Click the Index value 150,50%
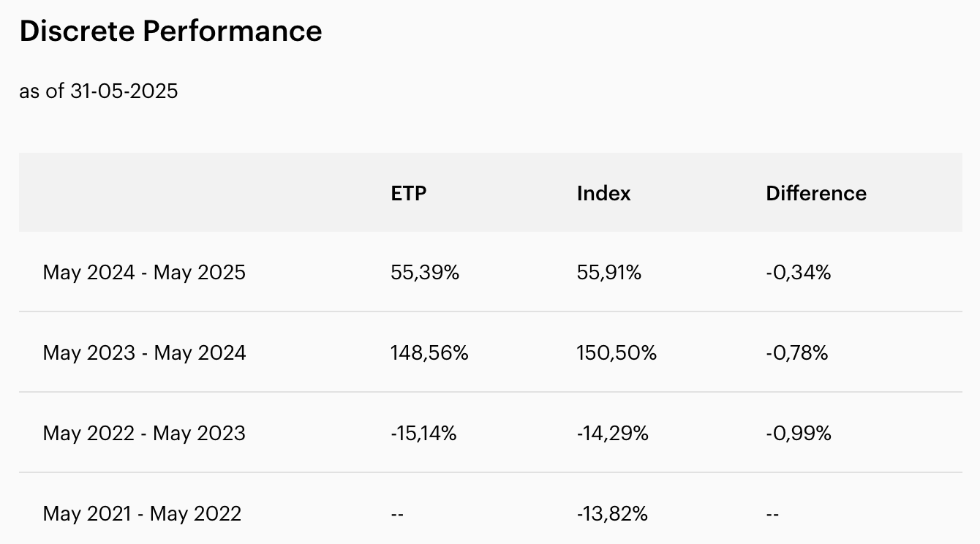The width and height of the screenshot is (980, 544). point(617,353)
